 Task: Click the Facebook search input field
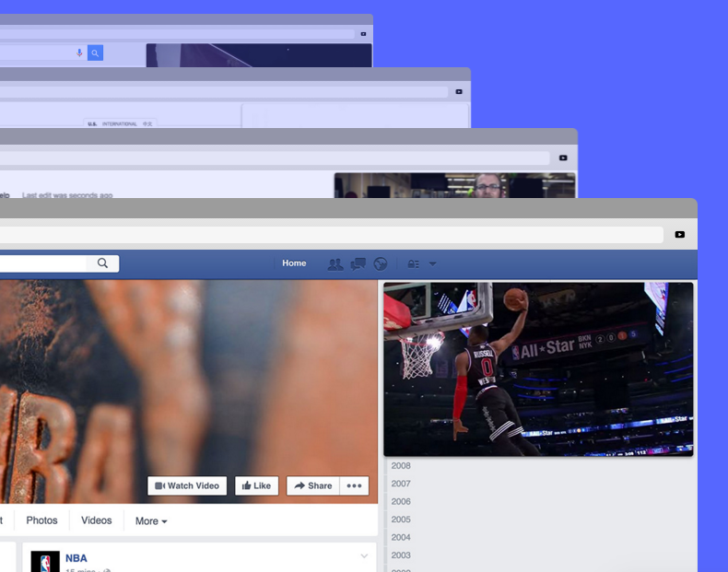43,263
